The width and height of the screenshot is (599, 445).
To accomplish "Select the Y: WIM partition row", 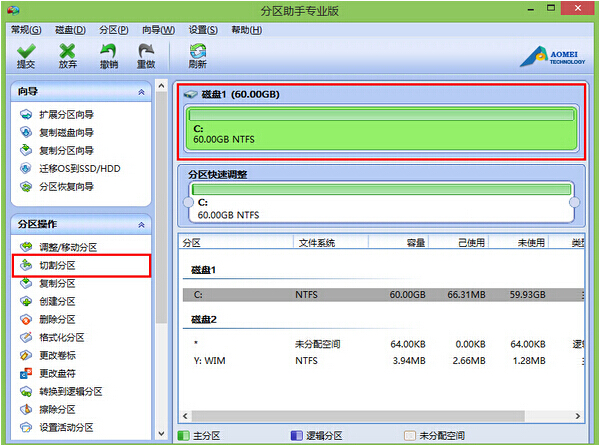I will [383, 361].
